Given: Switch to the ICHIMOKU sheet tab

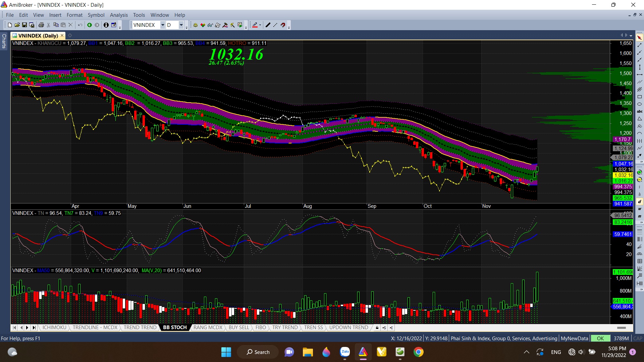Looking at the screenshot, I should (54, 327).
